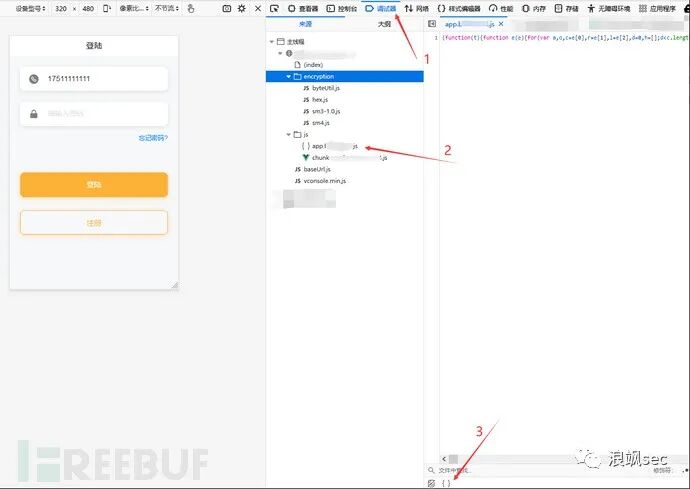The width and height of the screenshot is (690, 489).
Task: Switch to the 控制台 Console tab
Action: point(341,8)
